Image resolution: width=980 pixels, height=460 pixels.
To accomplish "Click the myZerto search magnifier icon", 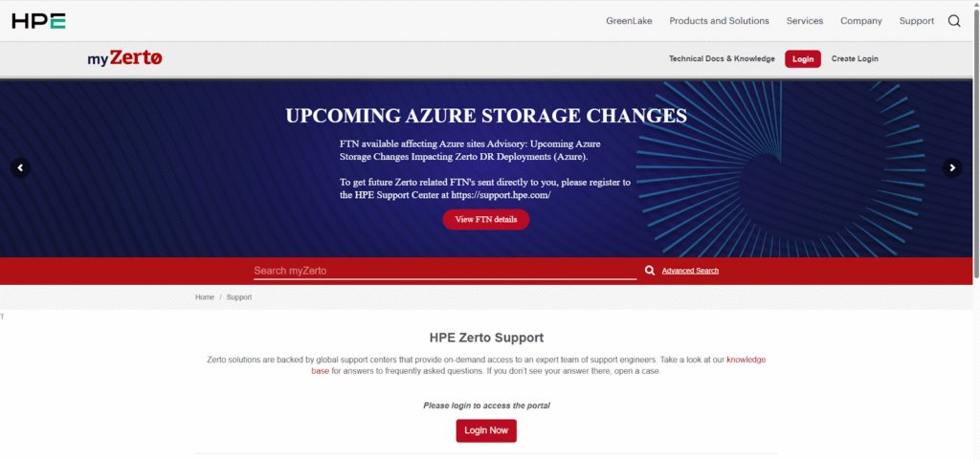I will (x=650, y=271).
